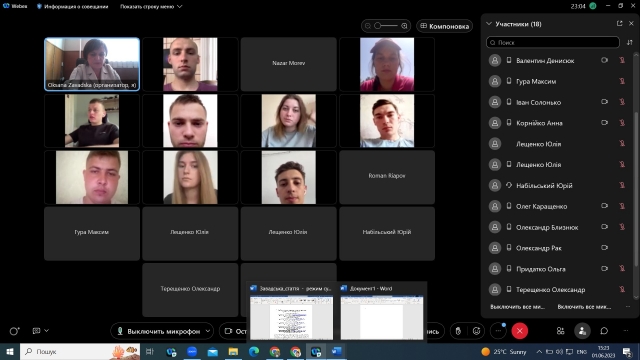Click camera icon next to Валентин Денисюк

604,60
